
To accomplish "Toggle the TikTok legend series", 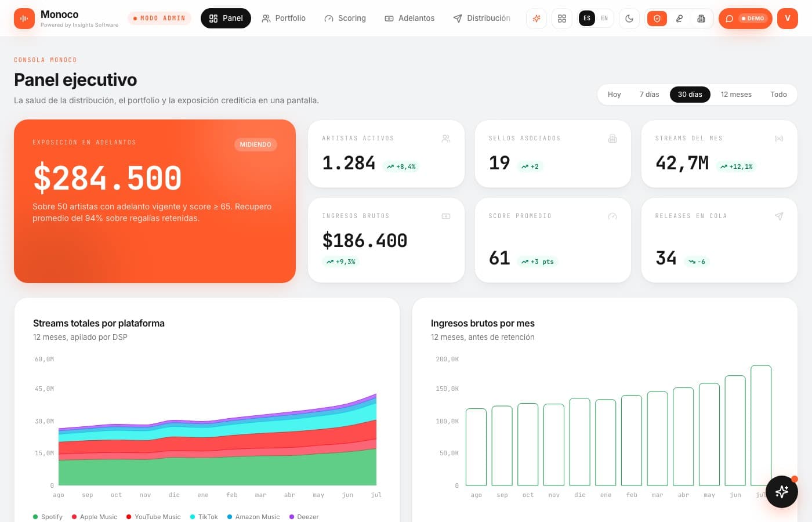I will coord(204,517).
